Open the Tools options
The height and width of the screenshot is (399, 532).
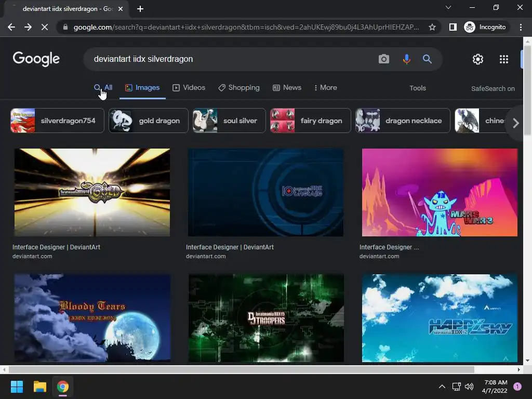click(418, 88)
